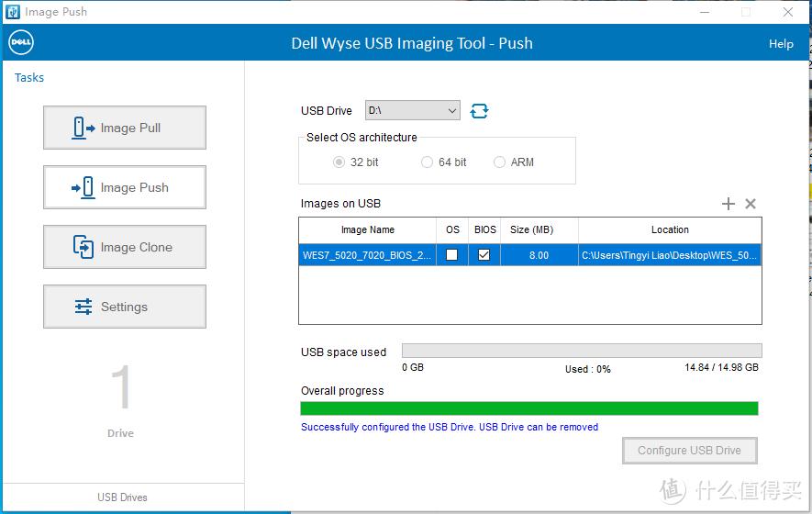Open the Image Pull task
Image resolution: width=812 pixels, height=514 pixels.
coord(125,128)
